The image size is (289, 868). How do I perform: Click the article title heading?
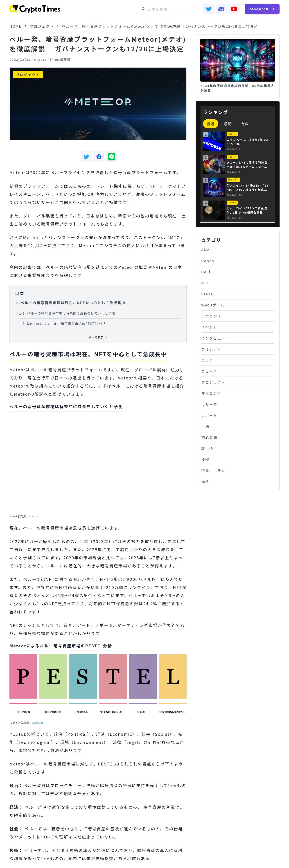(x=98, y=44)
